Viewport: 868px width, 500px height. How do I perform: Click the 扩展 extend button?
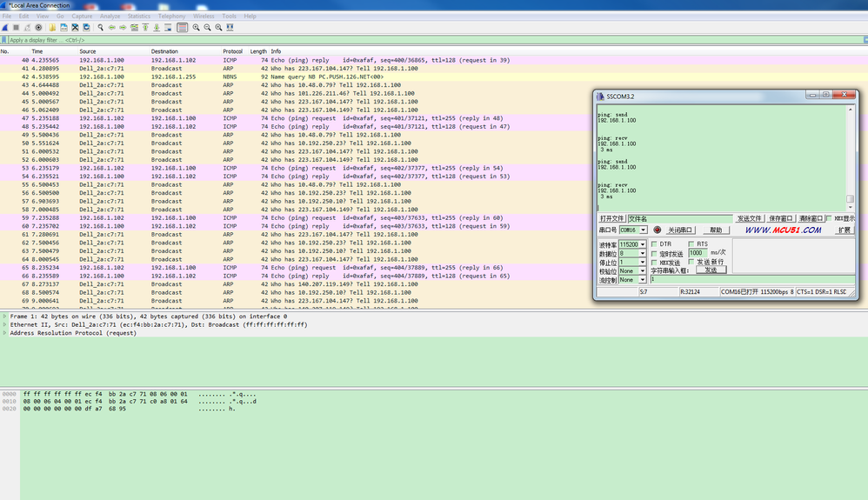tap(845, 230)
